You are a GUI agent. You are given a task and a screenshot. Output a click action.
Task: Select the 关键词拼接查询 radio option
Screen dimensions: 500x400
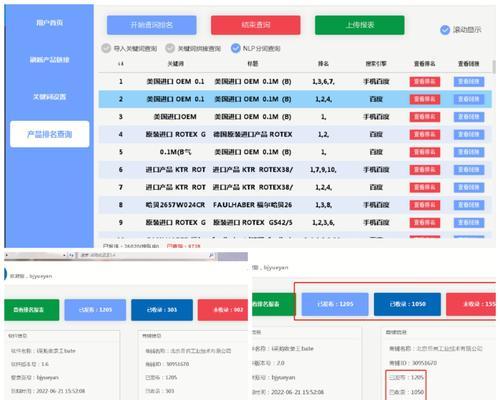170,48
